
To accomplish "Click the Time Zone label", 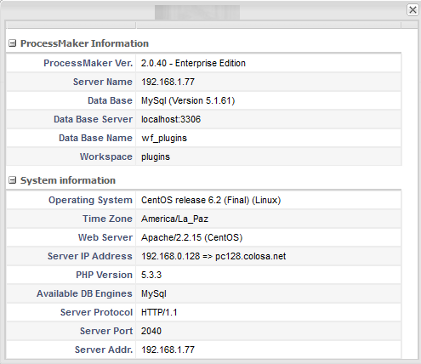I will pyautogui.click(x=107, y=219).
